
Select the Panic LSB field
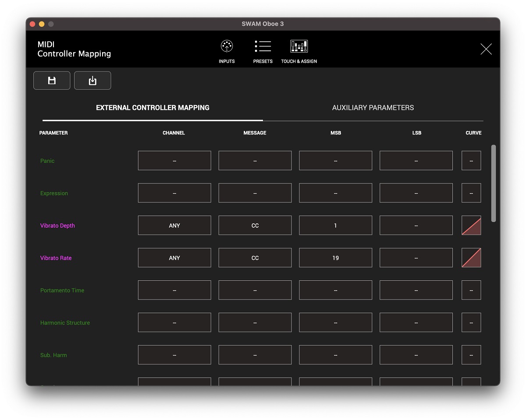pyautogui.click(x=416, y=161)
